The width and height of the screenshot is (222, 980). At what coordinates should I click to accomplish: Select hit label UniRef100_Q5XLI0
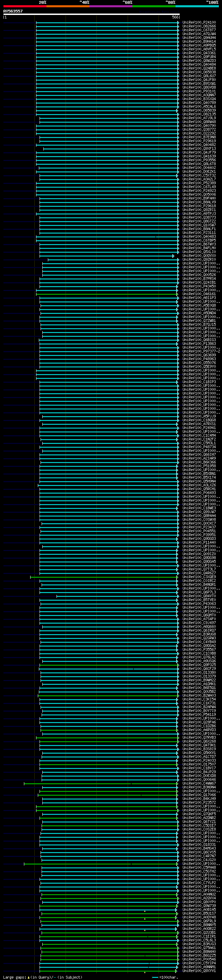coord(199,252)
